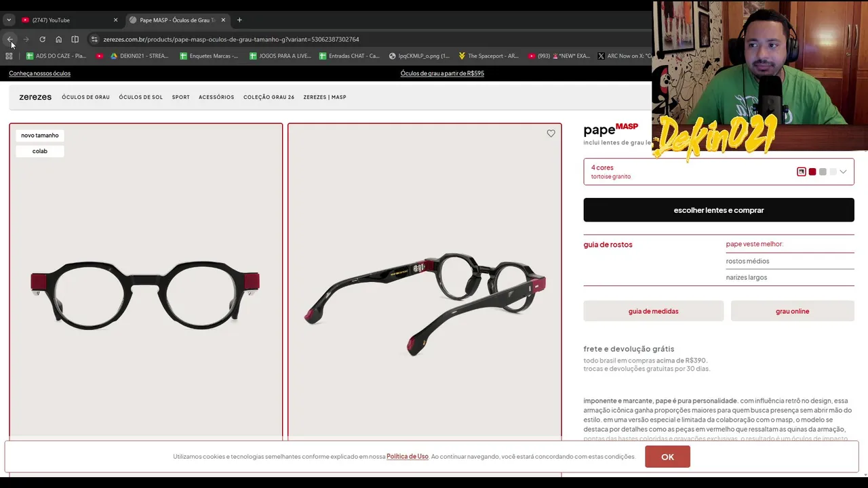Click 'Conheça nossos óculos' link
Screen dimensions: 868x488
[x=39, y=73]
